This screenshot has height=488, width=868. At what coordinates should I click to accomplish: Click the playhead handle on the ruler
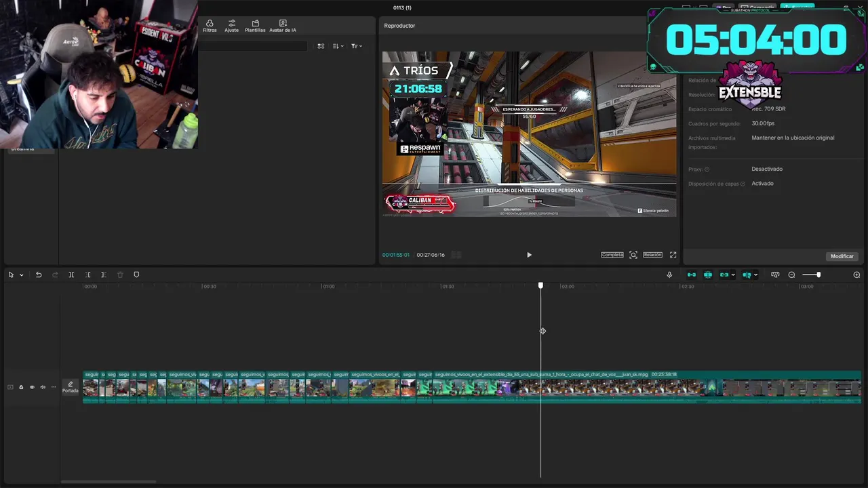pos(540,285)
